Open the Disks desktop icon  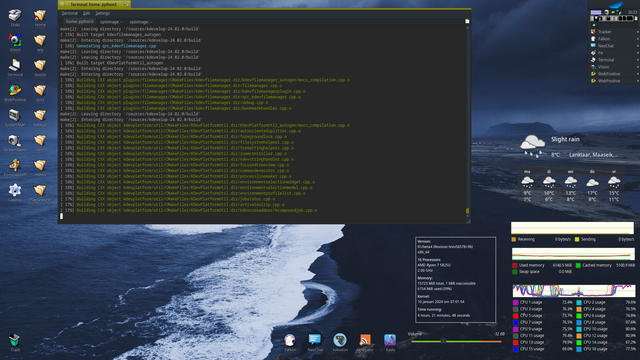[x=15, y=16]
